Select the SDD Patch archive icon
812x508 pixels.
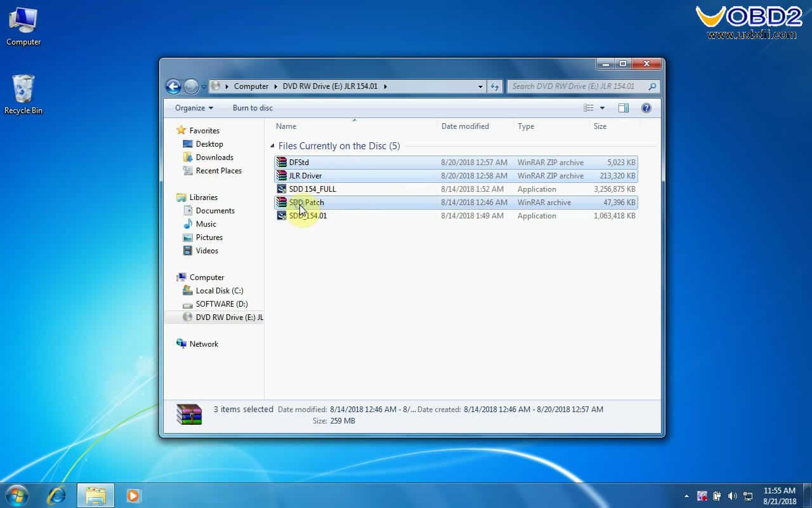point(282,203)
